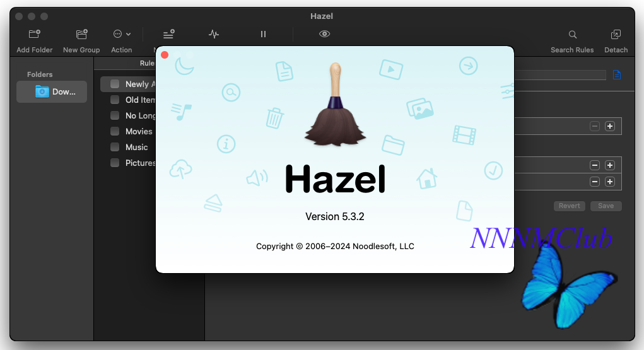
Task: Remove last action with minus button
Action: (595, 182)
